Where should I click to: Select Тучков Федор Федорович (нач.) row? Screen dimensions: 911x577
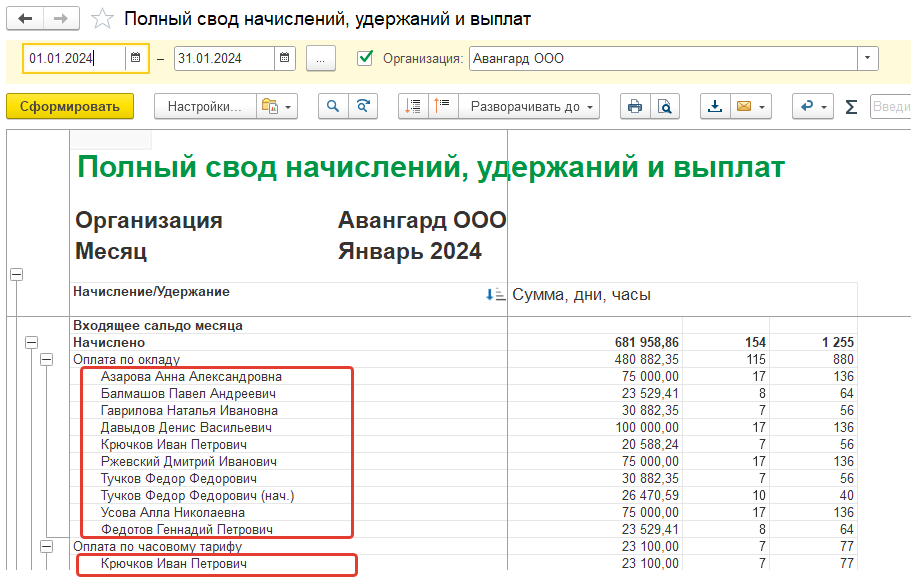pyautogui.click(x=198, y=496)
